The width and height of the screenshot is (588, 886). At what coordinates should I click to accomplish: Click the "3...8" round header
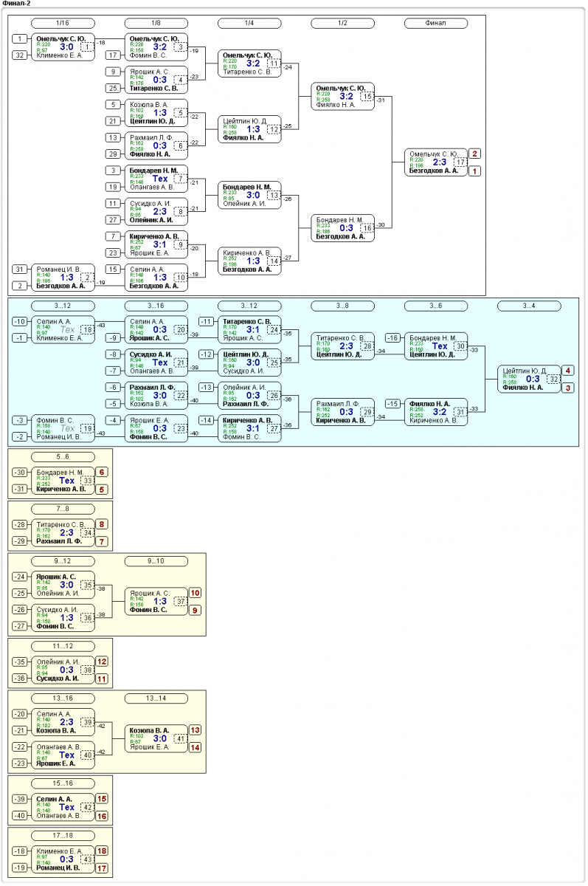click(x=342, y=306)
